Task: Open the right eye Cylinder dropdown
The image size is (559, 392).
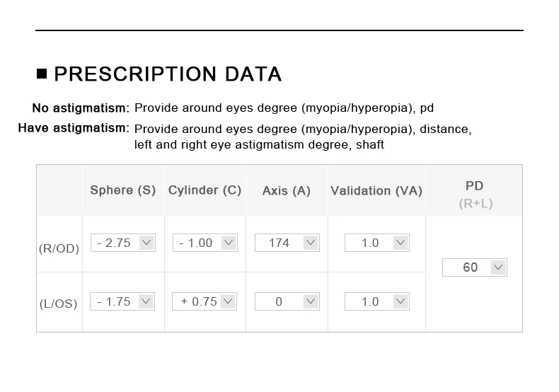Action: [205, 243]
